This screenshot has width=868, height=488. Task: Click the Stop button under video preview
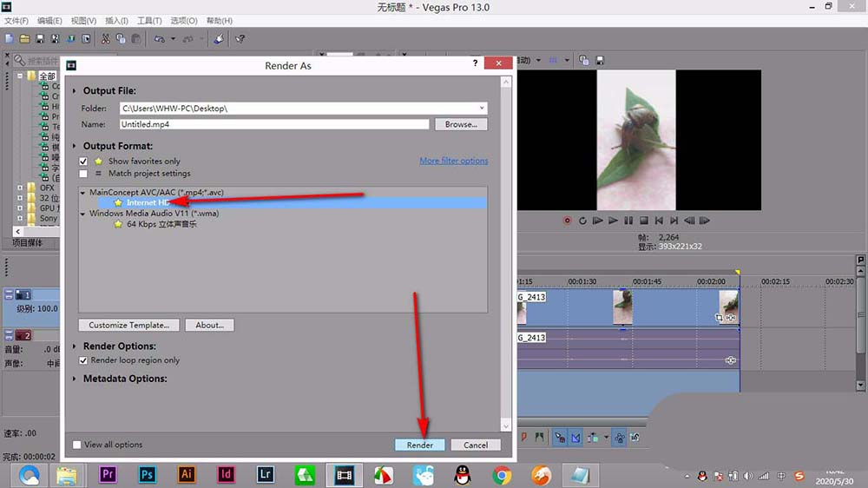[x=644, y=221]
